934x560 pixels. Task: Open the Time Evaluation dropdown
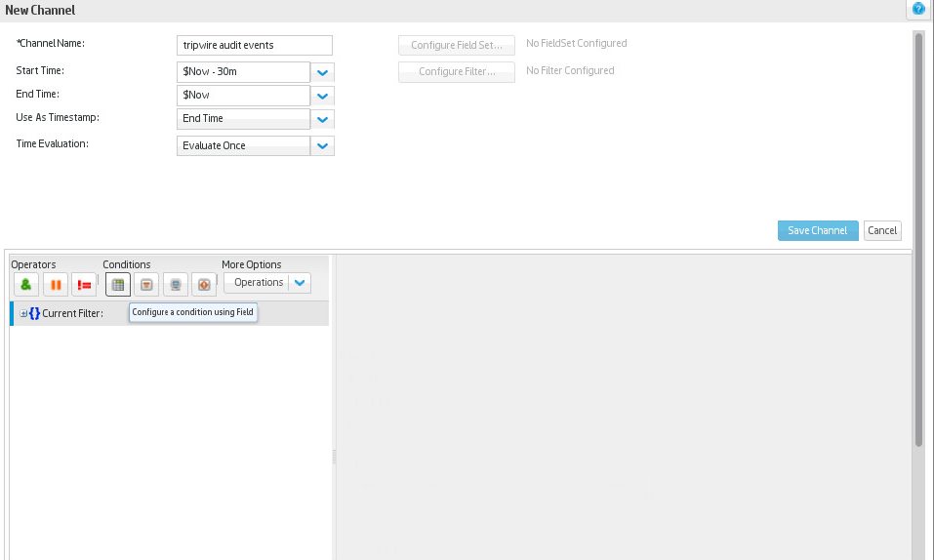point(323,146)
